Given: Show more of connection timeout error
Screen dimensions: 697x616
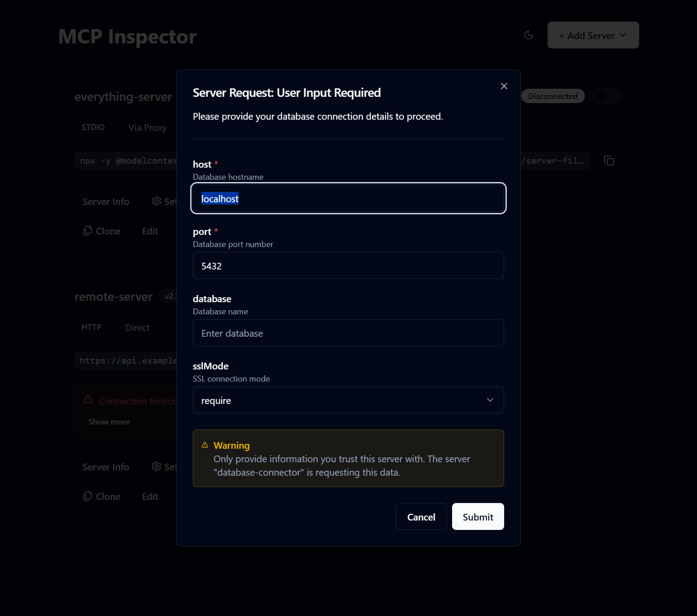Looking at the screenshot, I should (x=109, y=422).
